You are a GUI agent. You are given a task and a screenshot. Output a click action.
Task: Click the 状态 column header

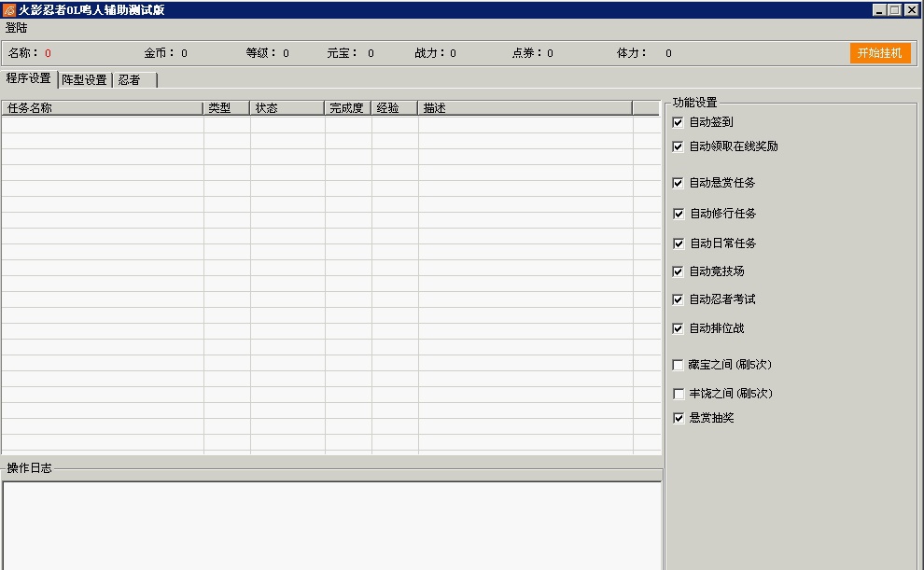[x=287, y=108]
